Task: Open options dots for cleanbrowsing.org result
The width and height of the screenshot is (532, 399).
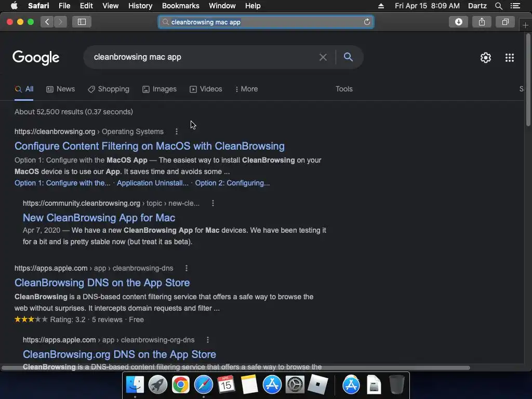Action: [177, 131]
